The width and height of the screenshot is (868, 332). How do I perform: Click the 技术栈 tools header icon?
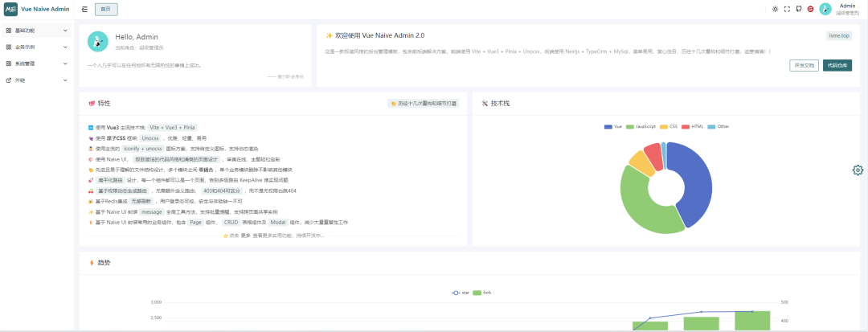click(x=485, y=104)
